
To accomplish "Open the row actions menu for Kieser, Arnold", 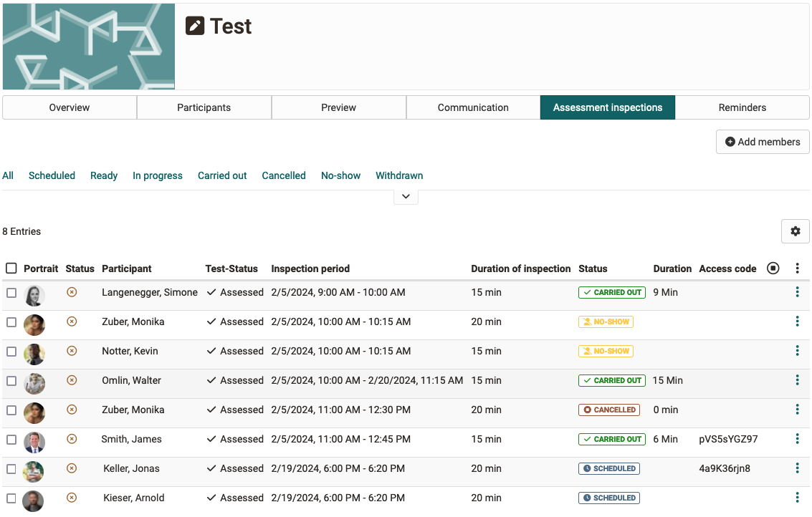I will coord(797,498).
